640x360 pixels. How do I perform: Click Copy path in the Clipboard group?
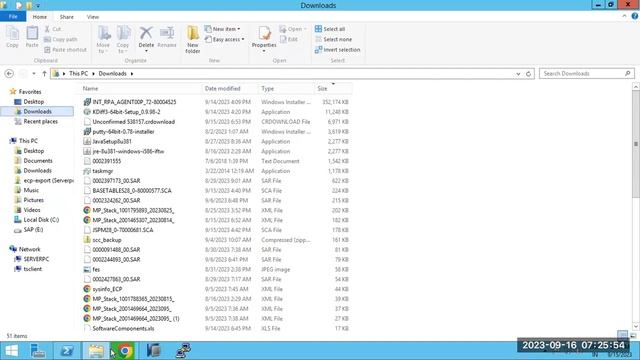(60, 40)
